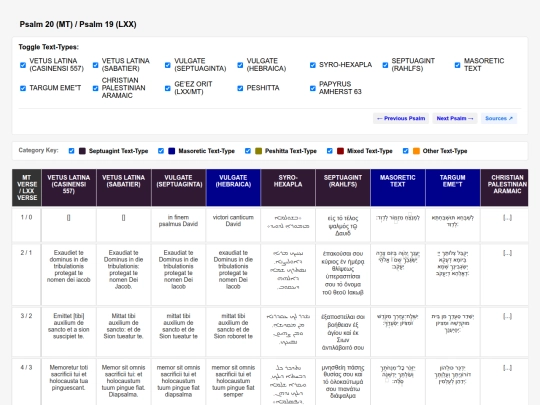This screenshot has width=540, height=405.
Task: Toggle Vetus Latina (Sabatier) text-type checkbox
Action: click(x=95, y=65)
